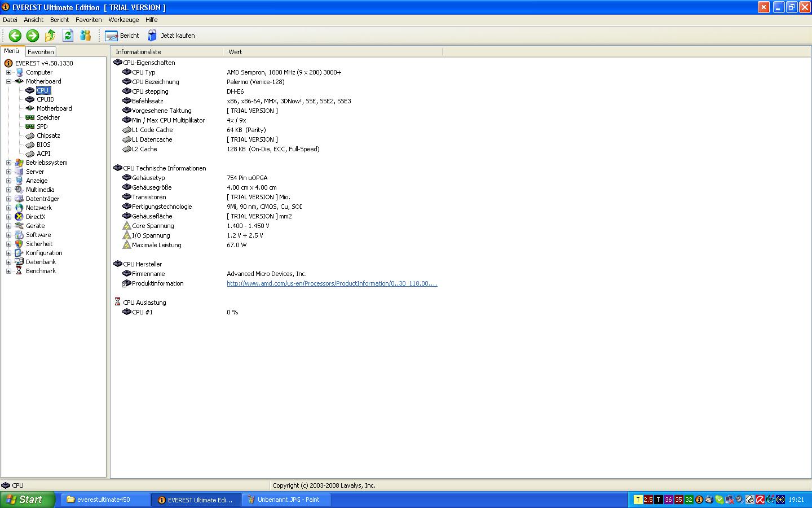Open the Datei menu

[x=10, y=20]
